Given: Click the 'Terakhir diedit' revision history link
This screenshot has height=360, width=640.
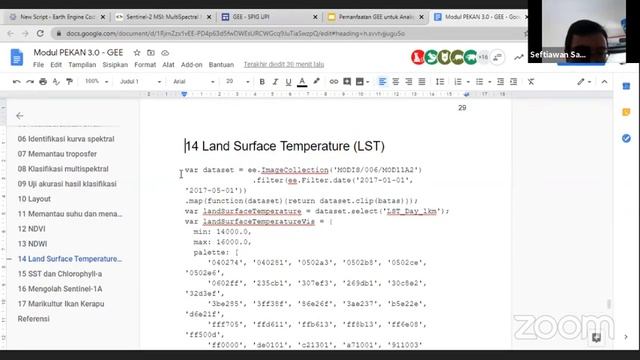Looking at the screenshot, I should pyautogui.click(x=284, y=64).
